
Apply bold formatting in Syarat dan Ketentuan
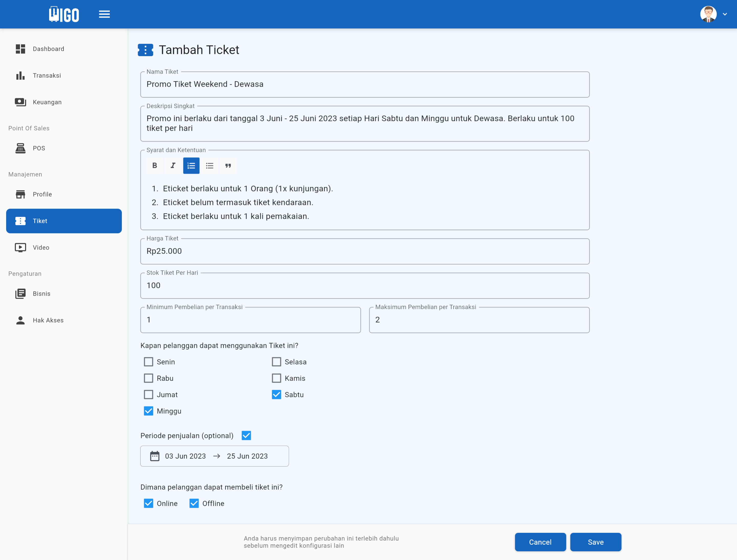click(x=155, y=165)
